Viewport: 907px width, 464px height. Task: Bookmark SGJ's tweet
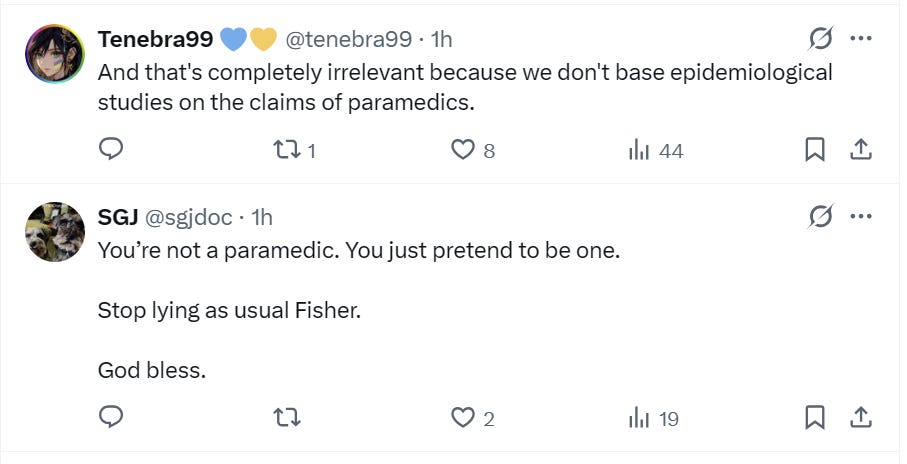[815, 417]
